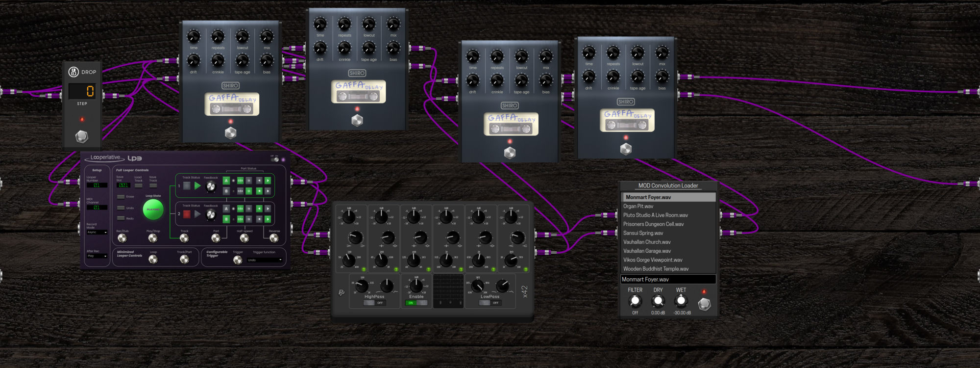Click track 1 part B reverse arrow
Viewport: 980px width, 368px height.
[259, 191]
